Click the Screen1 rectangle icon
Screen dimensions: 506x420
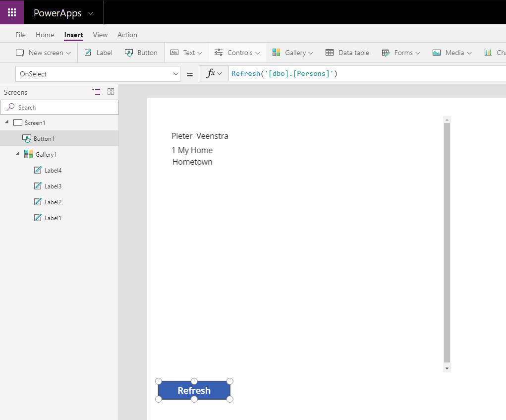point(18,122)
